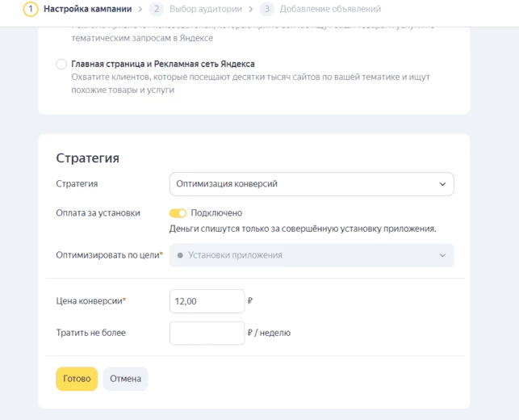
Task: Click the step 2 circle icon
Action: [x=157, y=9]
